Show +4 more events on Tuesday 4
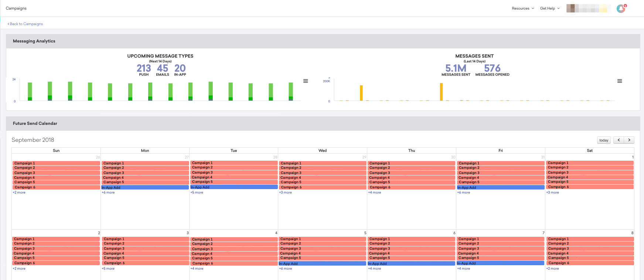The width and height of the screenshot is (644, 280). (x=197, y=269)
